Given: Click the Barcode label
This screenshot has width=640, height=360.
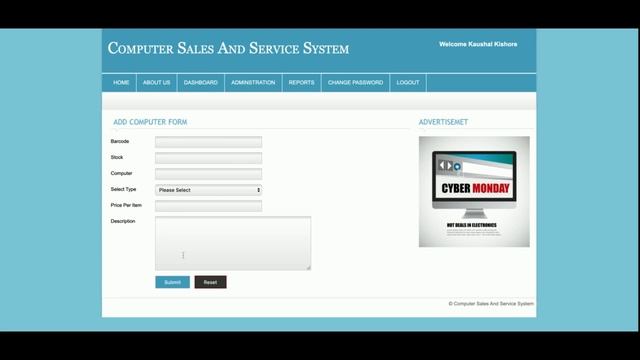Looking at the screenshot, I should click(120, 141).
